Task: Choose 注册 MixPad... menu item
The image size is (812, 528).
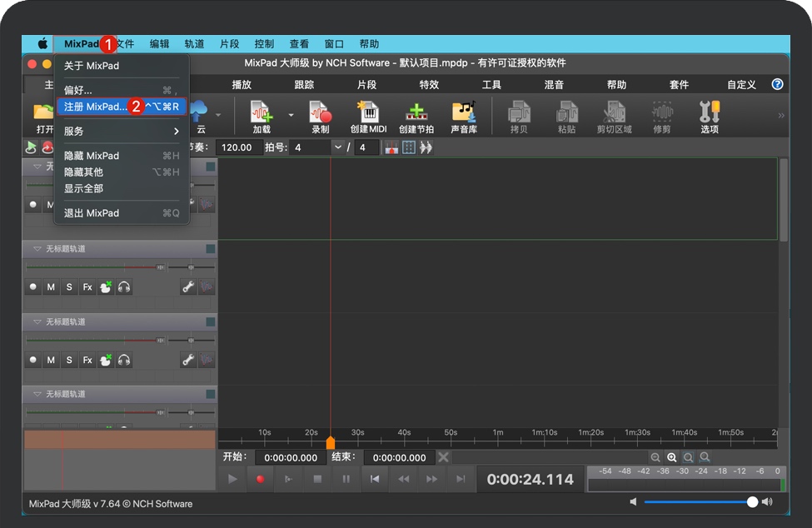Action: tap(122, 107)
